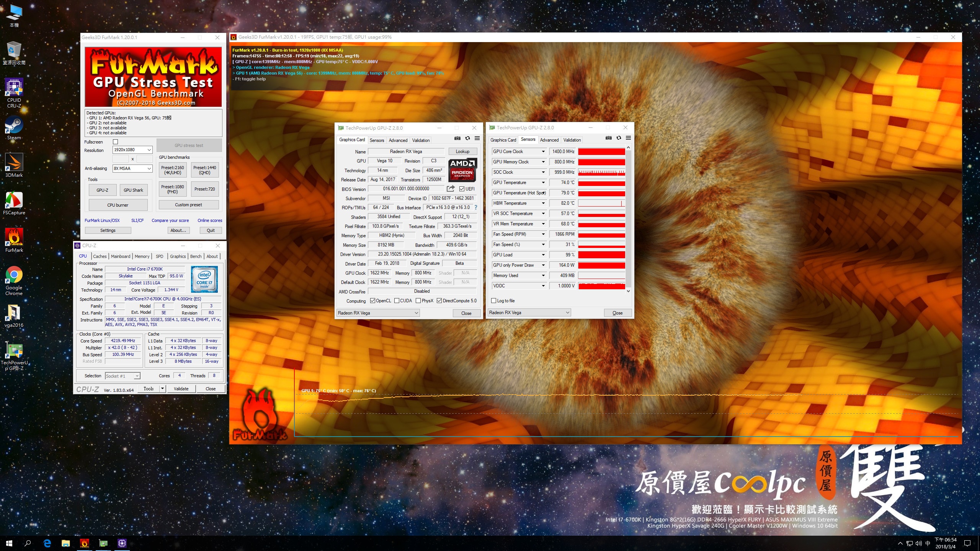
Task: Expand the GPU Load sensor dropdown
Action: click(x=543, y=255)
